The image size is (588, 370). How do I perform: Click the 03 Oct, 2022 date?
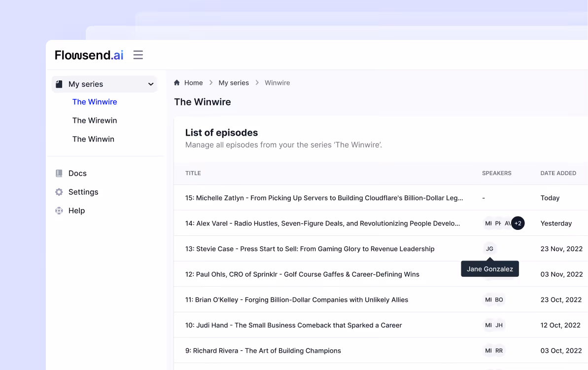[561, 351]
